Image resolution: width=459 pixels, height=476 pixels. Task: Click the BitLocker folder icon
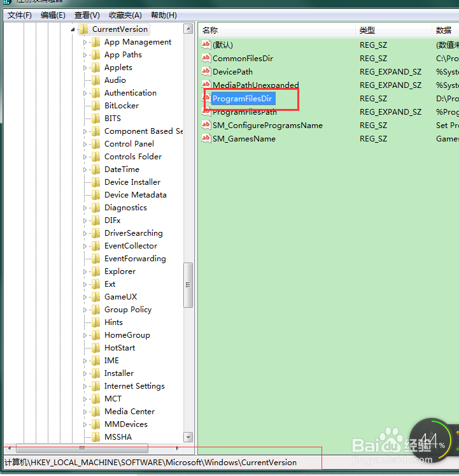96,106
